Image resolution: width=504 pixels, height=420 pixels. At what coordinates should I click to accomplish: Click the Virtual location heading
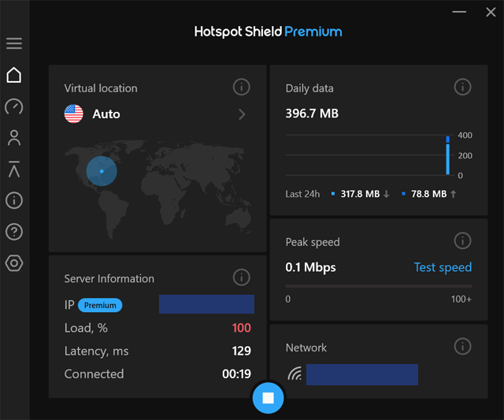click(101, 88)
